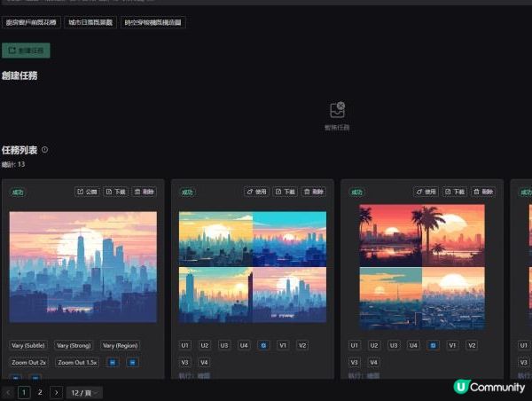Click the 總計: 13 total count text

tap(13, 165)
